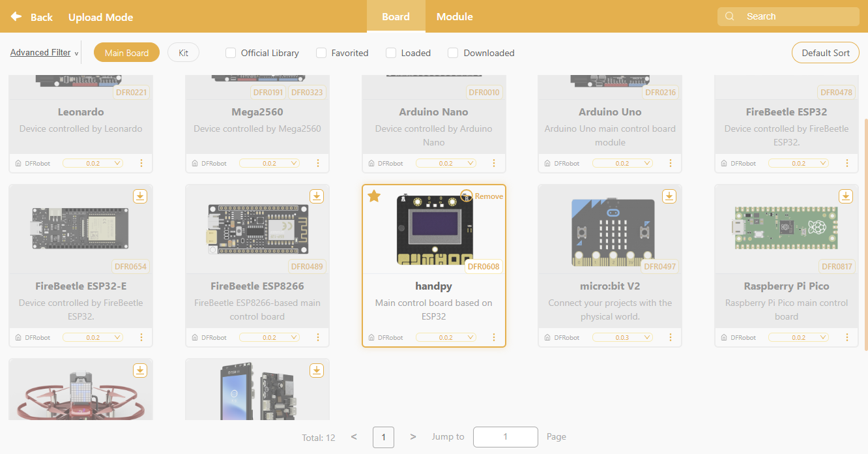
Task: Open more options for FireBeetle ESP8266
Action: coord(318,337)
